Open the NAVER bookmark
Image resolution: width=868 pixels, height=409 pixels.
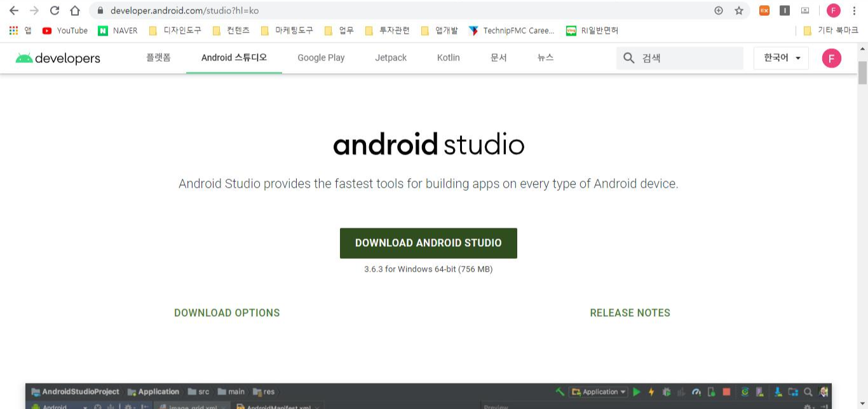click(x=118, y=30)
